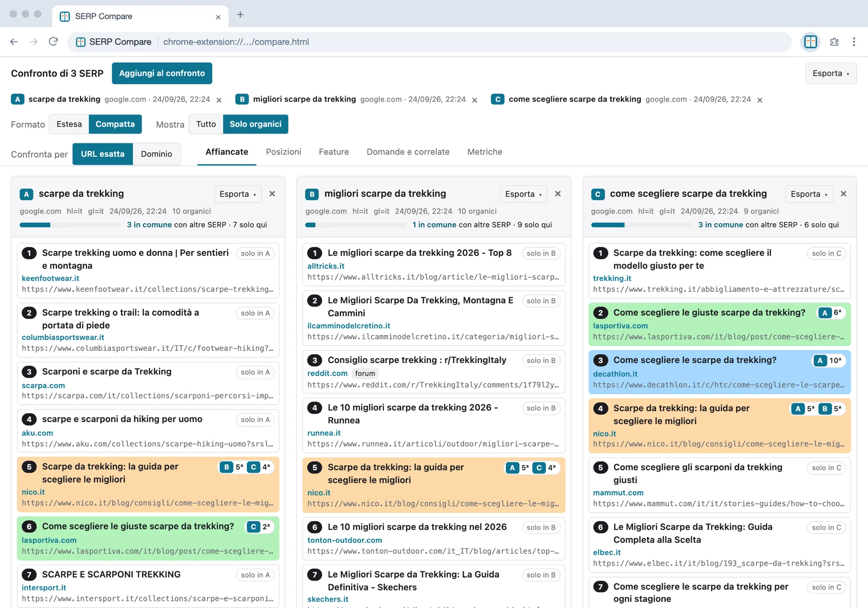Close the column C panel
This screenshot has height=608, width=868.
click(x=843, y=194)
